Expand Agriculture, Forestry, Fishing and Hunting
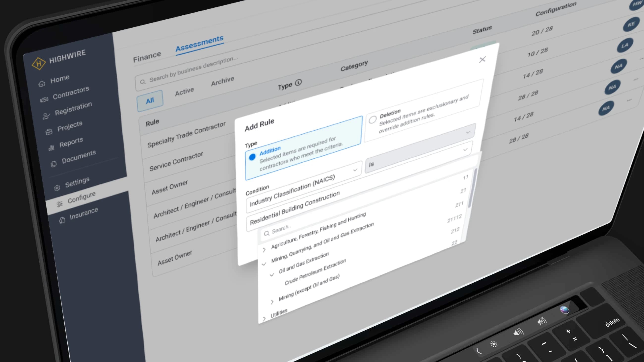644x362 pixels. pos(264,250)
